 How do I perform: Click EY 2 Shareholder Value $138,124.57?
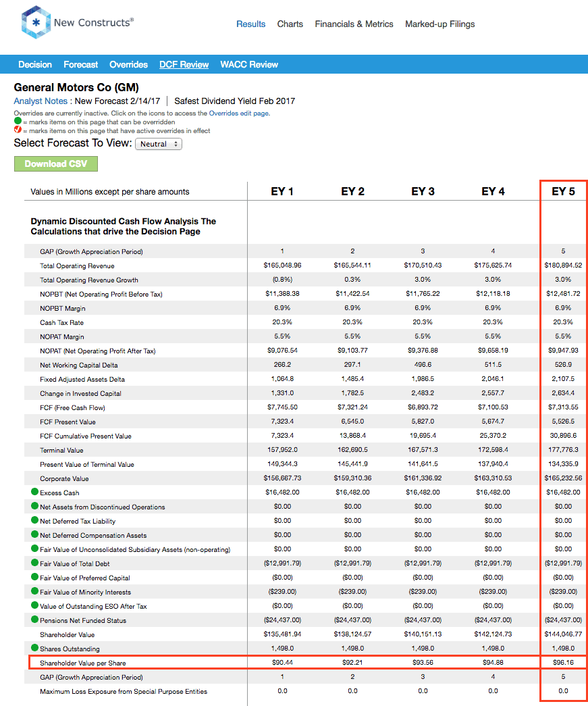pos(352,634)
